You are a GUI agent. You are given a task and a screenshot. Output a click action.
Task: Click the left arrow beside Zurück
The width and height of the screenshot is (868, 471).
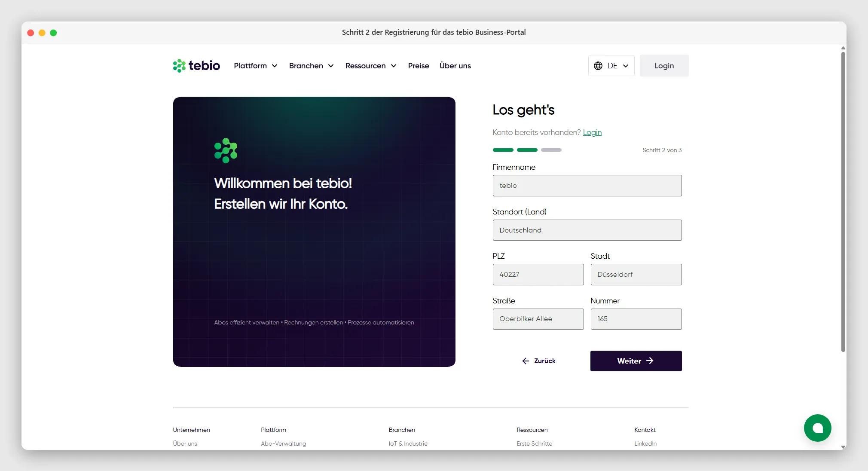coord(526,361)
